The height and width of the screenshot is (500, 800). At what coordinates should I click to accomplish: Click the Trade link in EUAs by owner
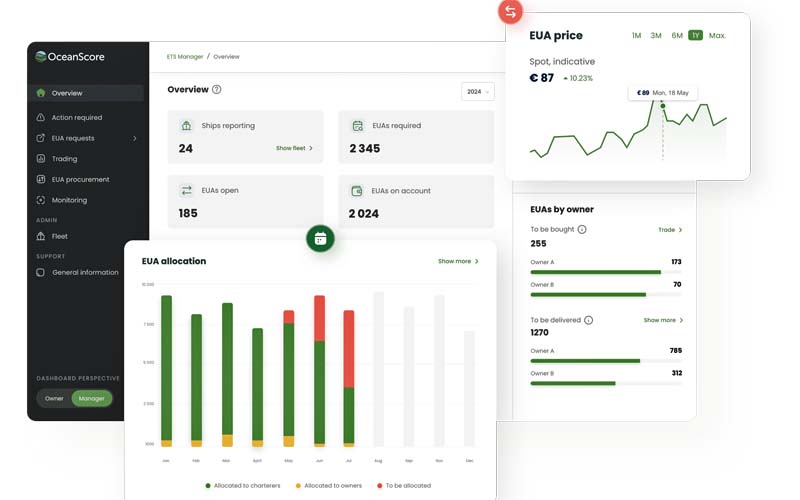(x=670, y=230)
